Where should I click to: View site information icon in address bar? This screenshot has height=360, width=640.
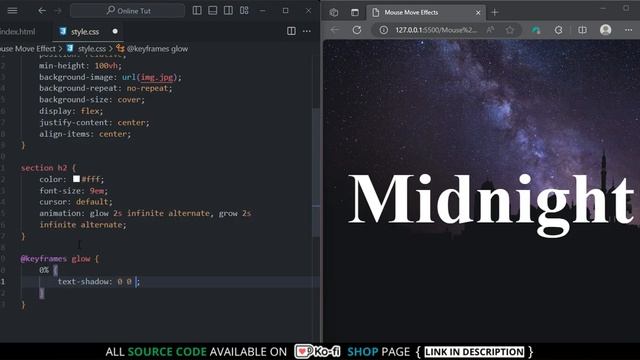tap(383, 30)
